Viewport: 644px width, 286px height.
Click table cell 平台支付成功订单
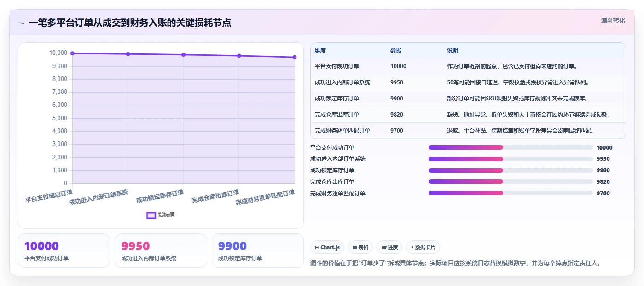tap(337, 66)
